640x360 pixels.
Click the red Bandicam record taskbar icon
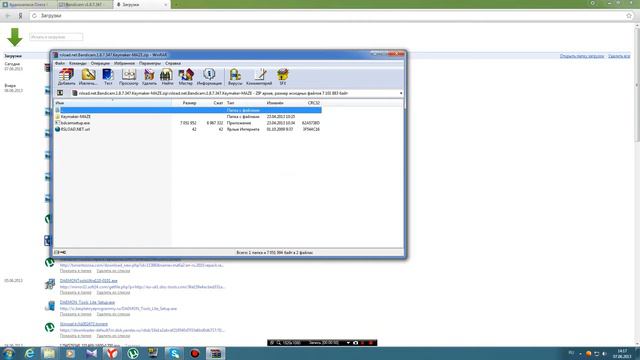click(x=195, y=353)
